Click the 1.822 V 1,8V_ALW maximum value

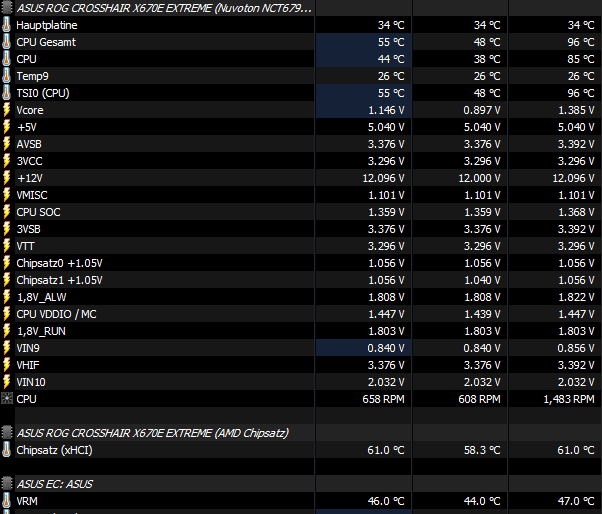tap(576, 297)
